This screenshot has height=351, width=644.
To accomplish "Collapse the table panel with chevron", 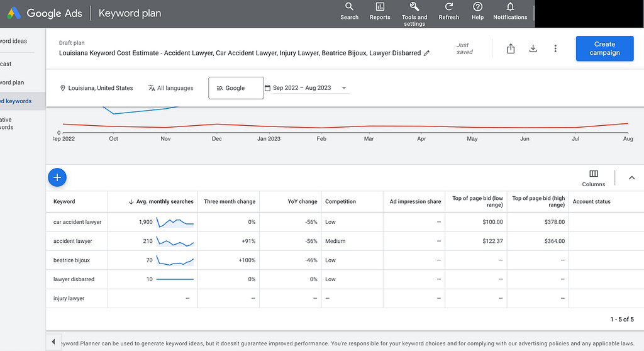I will point(631,178).
